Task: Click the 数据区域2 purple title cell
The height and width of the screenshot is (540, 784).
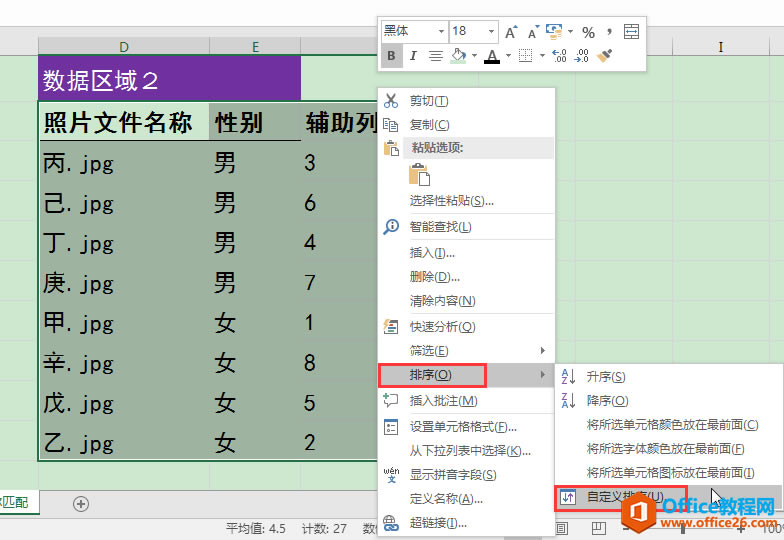Action: [x=170, y=78]
